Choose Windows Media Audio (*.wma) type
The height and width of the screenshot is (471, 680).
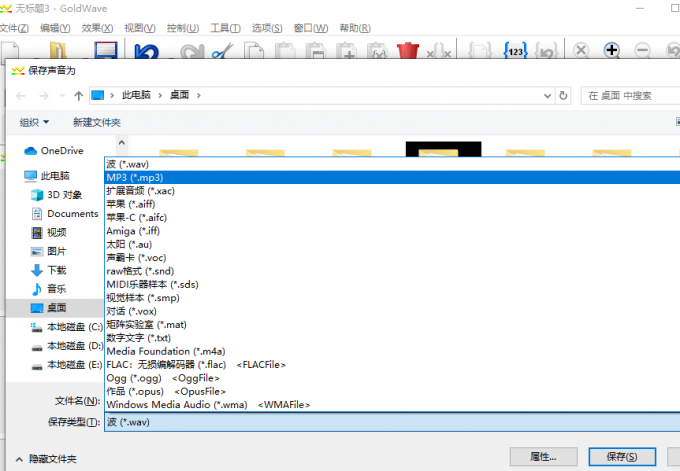(392, 405)
